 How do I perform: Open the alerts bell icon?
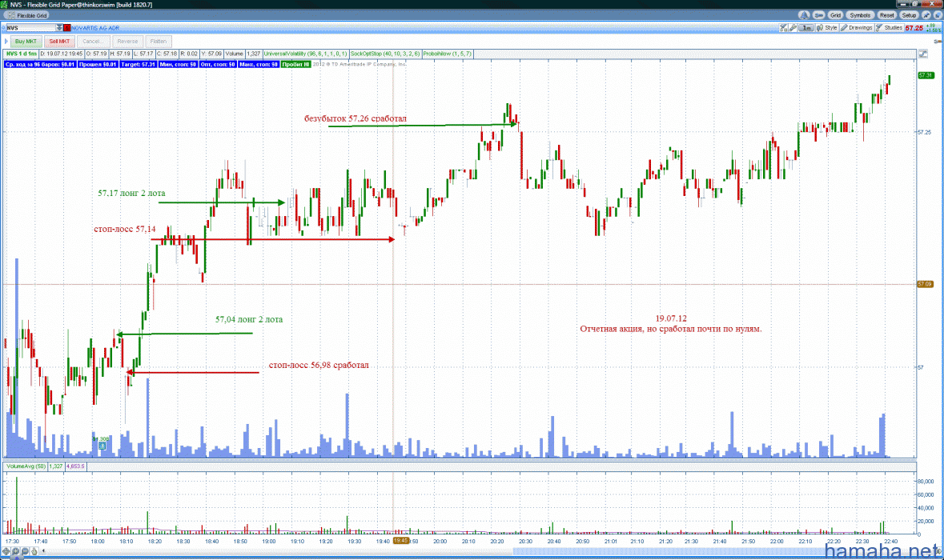tap(805, 15)
